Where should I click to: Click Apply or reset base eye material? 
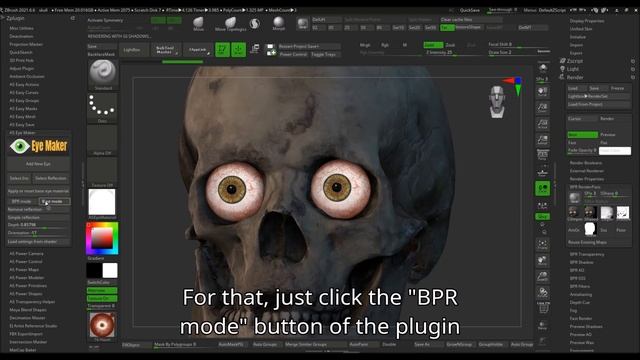(x=38, y=191)
